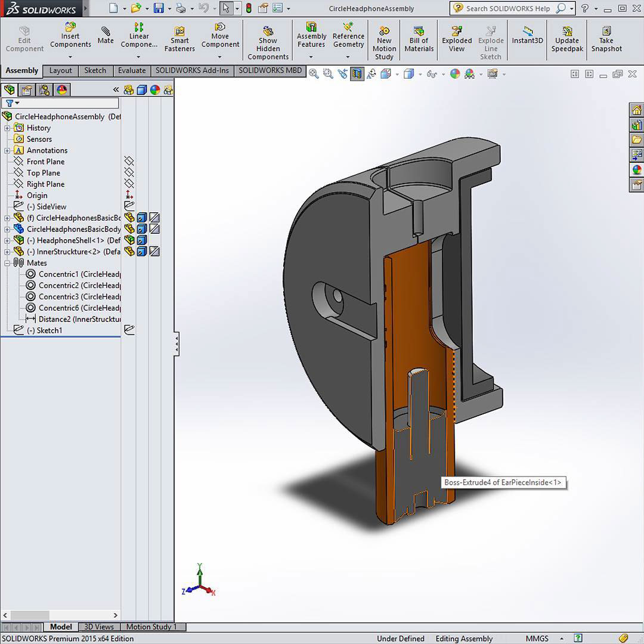Open Design Library in the task pane
Screen dimensions: 644x644
tap(637, 125)
